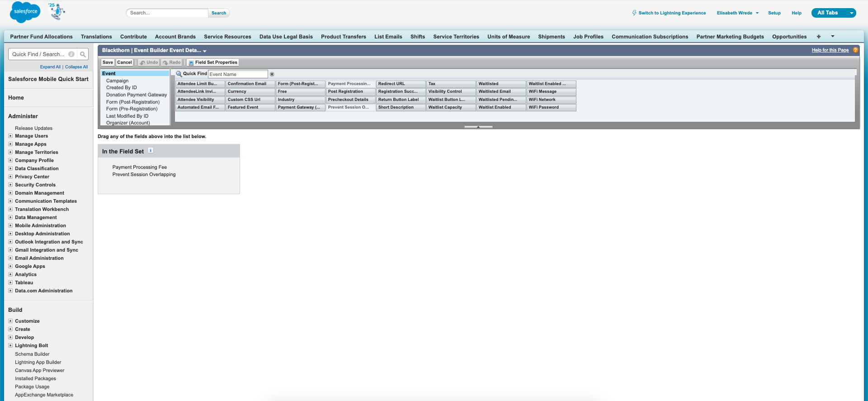Click the Collapse All link
The image size is (868, 401).
pos(76,67)
